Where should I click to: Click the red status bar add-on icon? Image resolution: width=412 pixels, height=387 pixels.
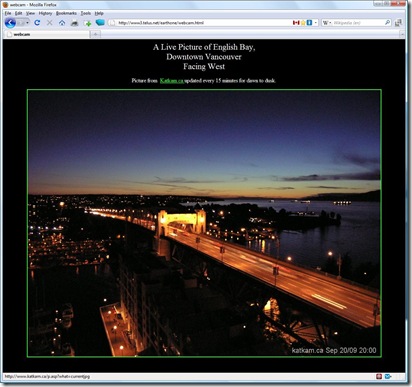click(379, 376)
